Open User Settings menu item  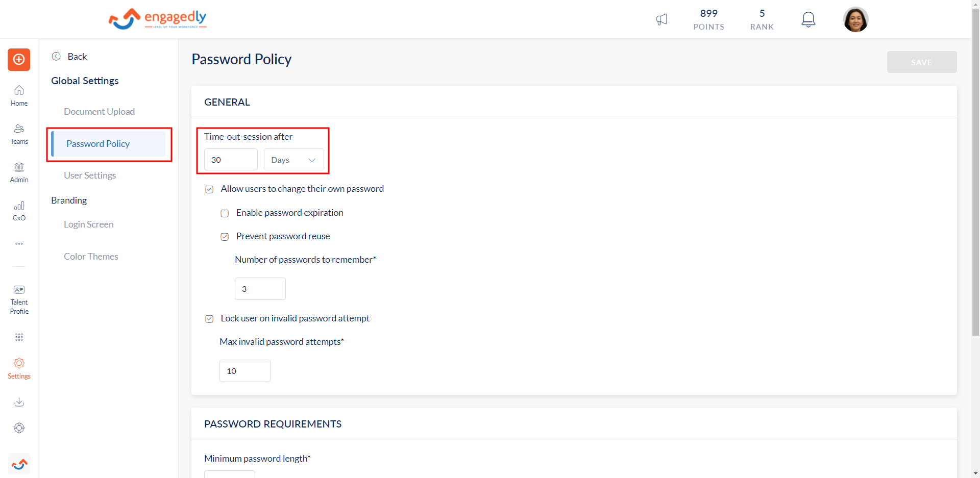point(90,175)
